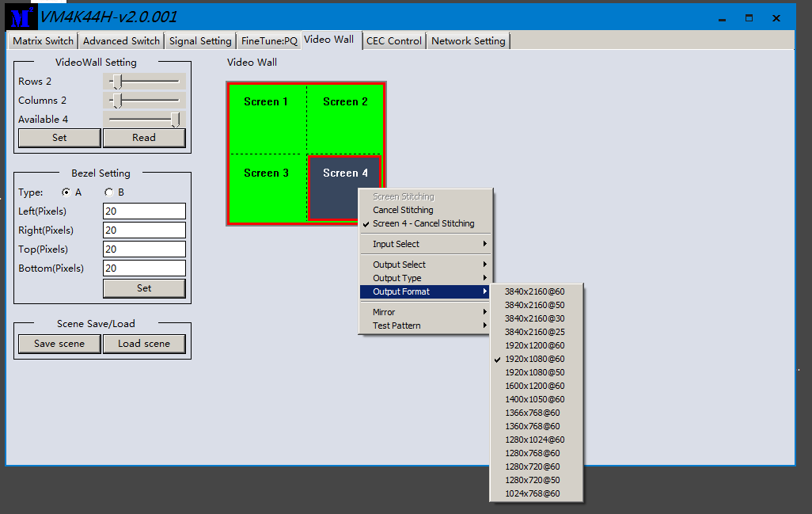Choose 3840x2160@60 output format
812x514 pixels.
point(535,292)
